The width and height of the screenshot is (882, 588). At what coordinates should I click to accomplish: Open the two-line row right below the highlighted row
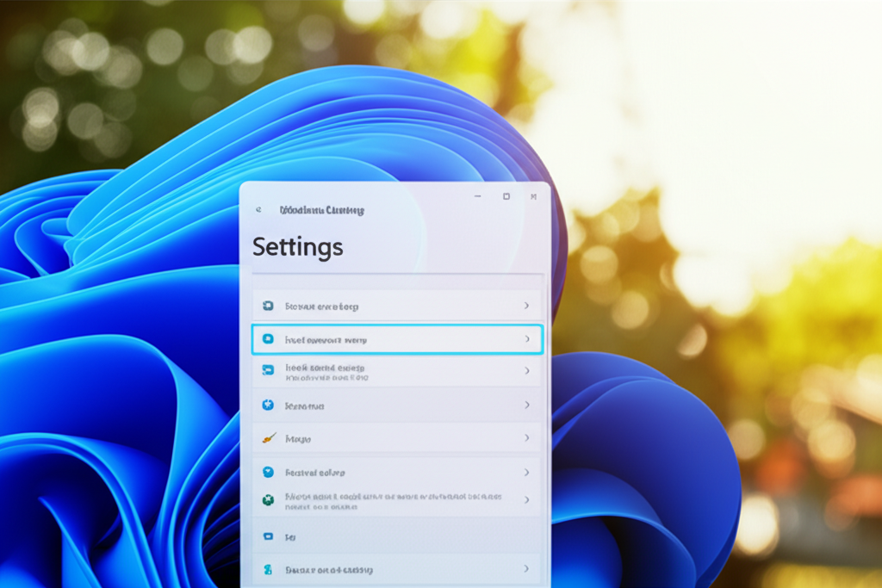point(397,372)
